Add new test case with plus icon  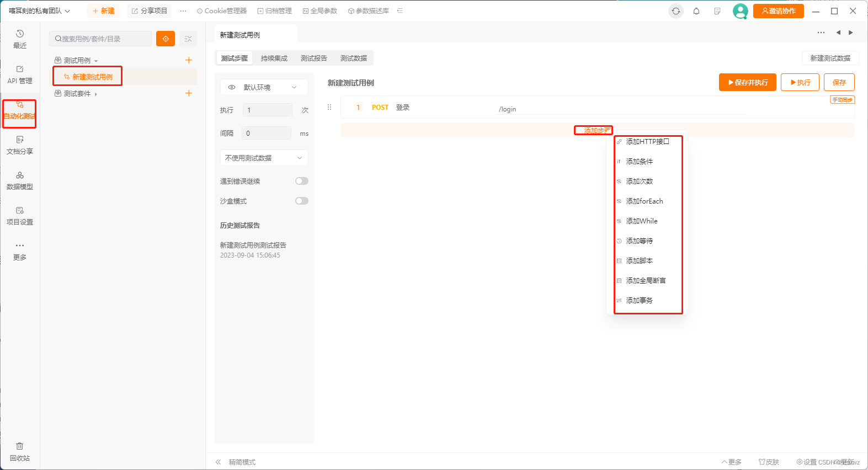(x=189, y=60)
